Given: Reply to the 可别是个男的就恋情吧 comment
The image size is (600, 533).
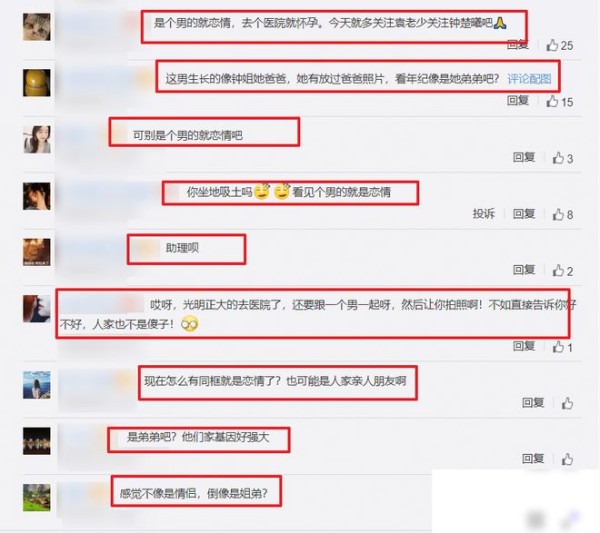Looking at the screenshot, I should 524,157.
